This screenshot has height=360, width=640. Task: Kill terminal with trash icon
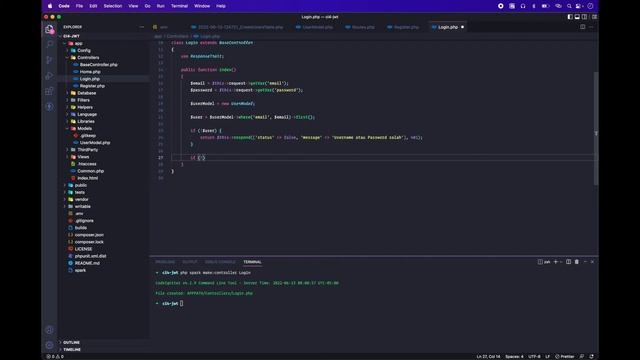(577, 262)
